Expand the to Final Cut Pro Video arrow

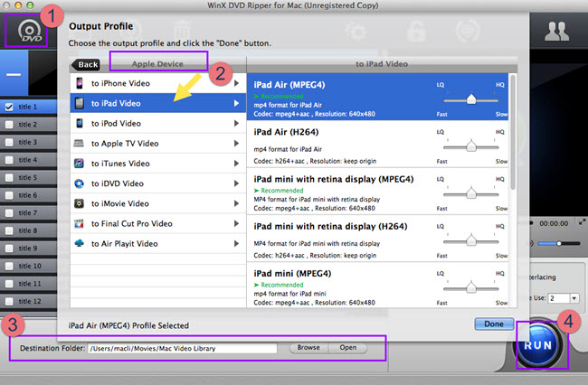[x=236, y=223]
